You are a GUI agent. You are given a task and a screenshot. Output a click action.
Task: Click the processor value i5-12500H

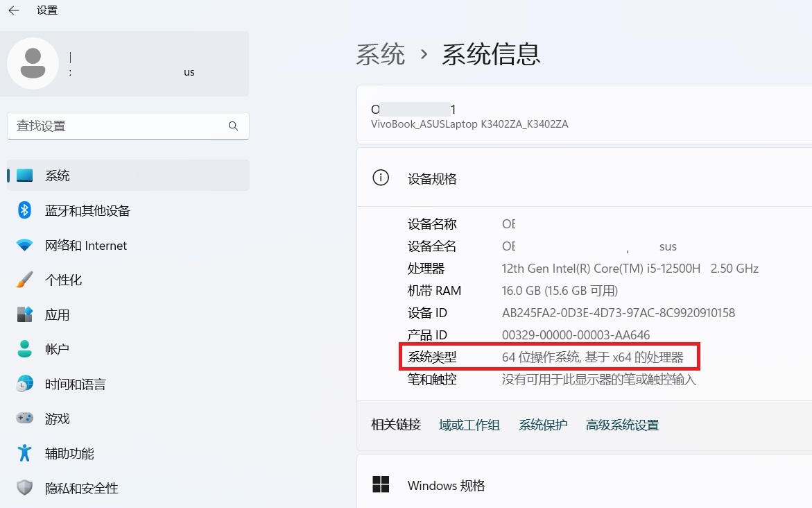pyautogui.click(x=630, y=269)
